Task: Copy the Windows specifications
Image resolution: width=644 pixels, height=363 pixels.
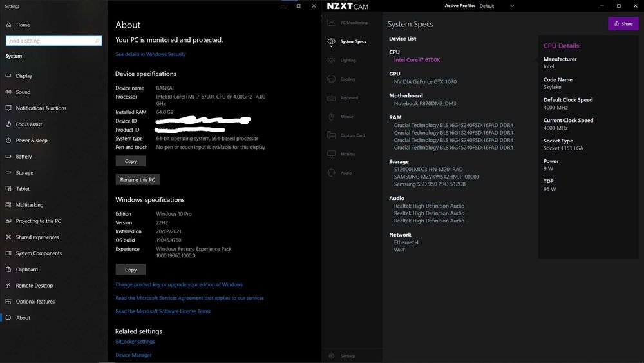Action: tap(131, 270)
